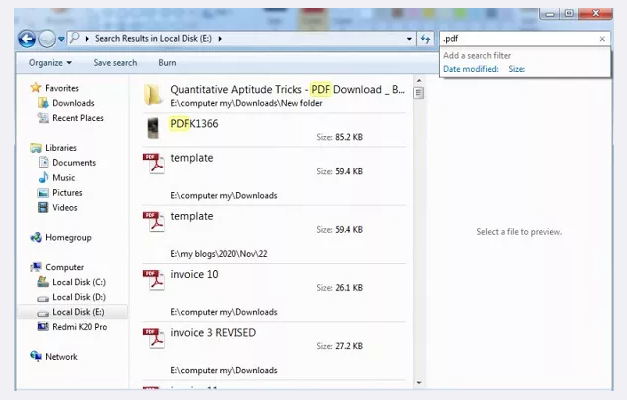Select the invoice 10 PDF icon
This screenshot has height=400, width=627.
153,281
